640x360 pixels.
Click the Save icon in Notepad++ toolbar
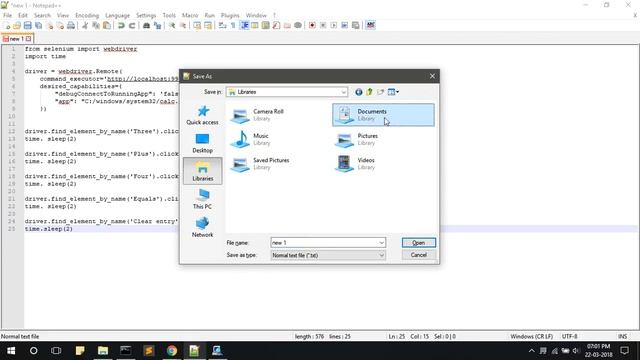click(x=27, y=25)
